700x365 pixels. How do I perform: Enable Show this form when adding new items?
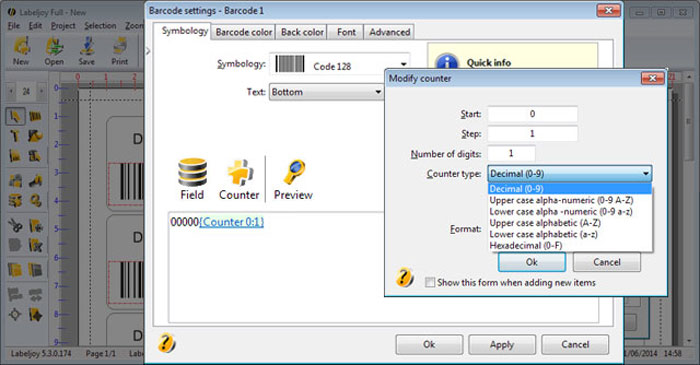click(x=430, y=282)
